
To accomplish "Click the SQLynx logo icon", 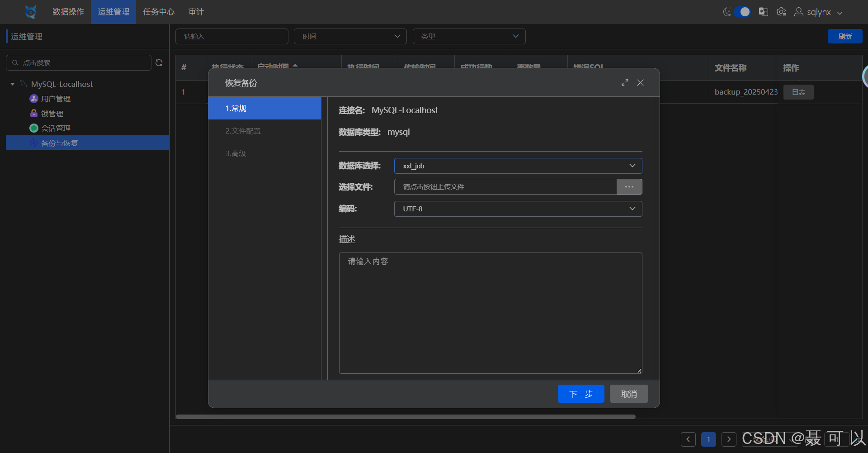I will [31, 12].
